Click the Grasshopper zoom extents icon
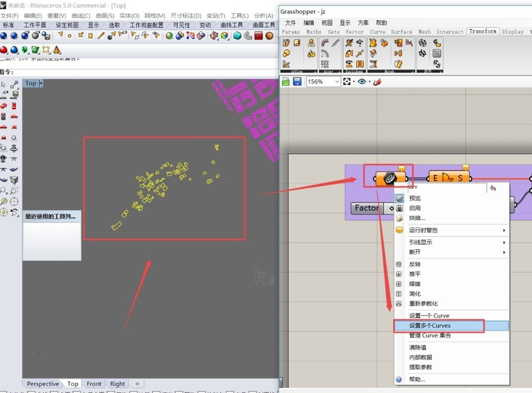532x393 pixels. 347,81
